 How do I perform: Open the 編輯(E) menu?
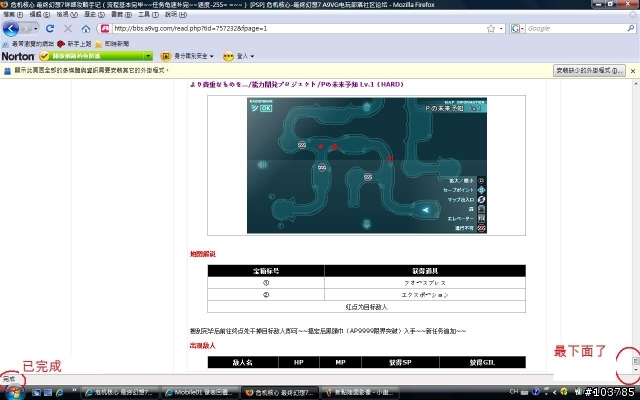click(x=40, y=14)
